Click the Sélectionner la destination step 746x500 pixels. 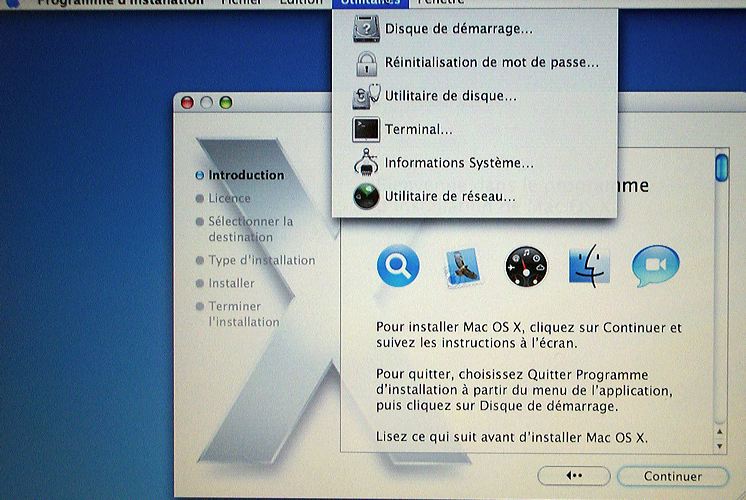245,229
